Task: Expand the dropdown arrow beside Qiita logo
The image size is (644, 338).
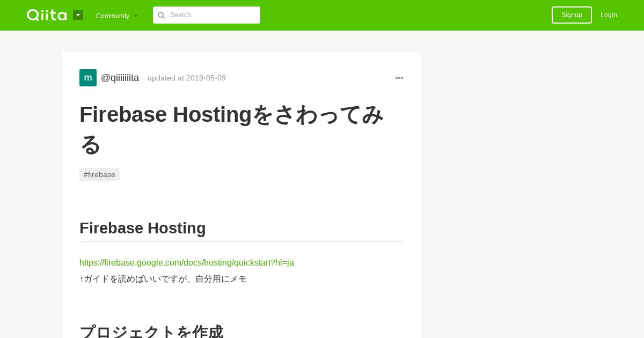Action: point(78,15)
